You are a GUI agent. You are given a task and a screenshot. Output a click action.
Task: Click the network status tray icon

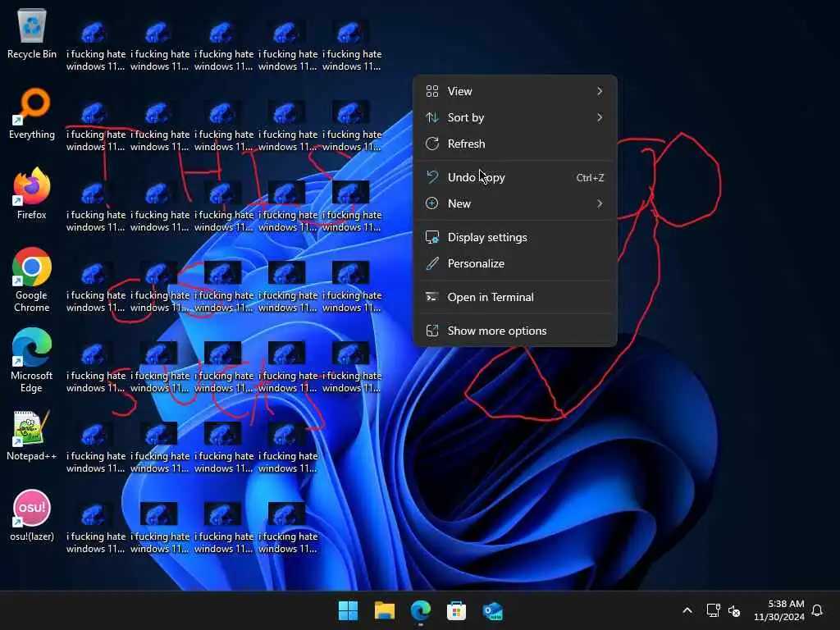coord(713,610)
